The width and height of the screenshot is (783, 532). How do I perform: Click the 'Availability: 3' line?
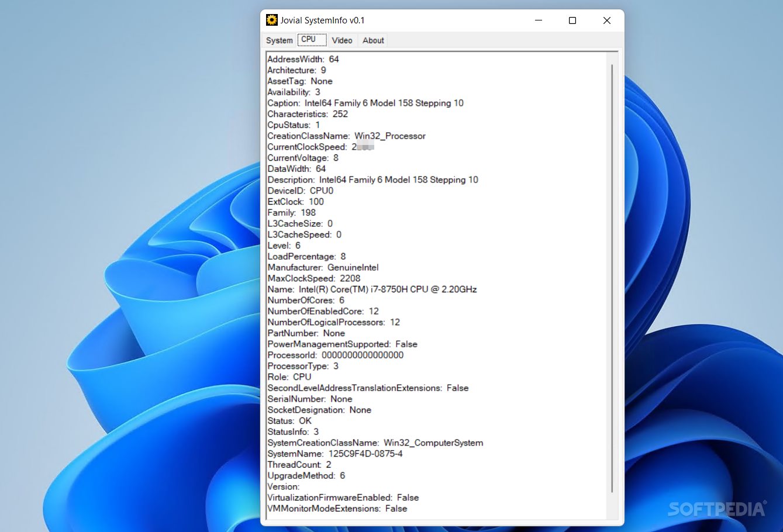(294, 92)
